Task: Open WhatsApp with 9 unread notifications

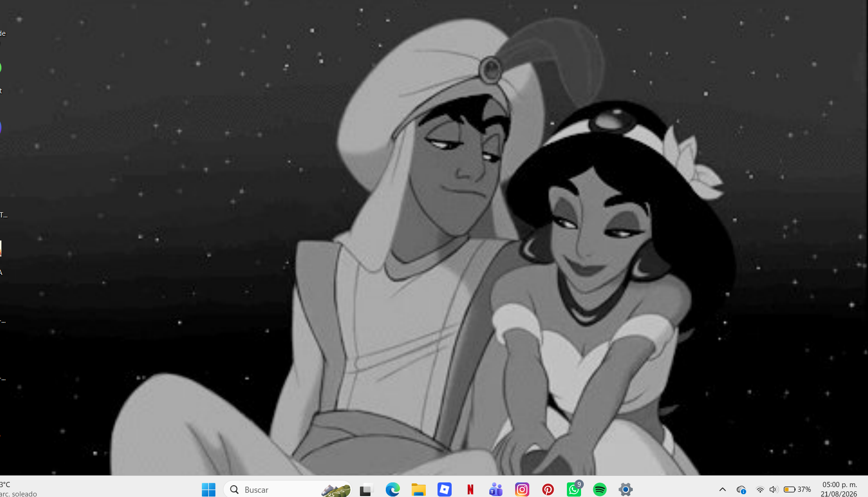Action: pyautogui.click(x=574, y=489)
